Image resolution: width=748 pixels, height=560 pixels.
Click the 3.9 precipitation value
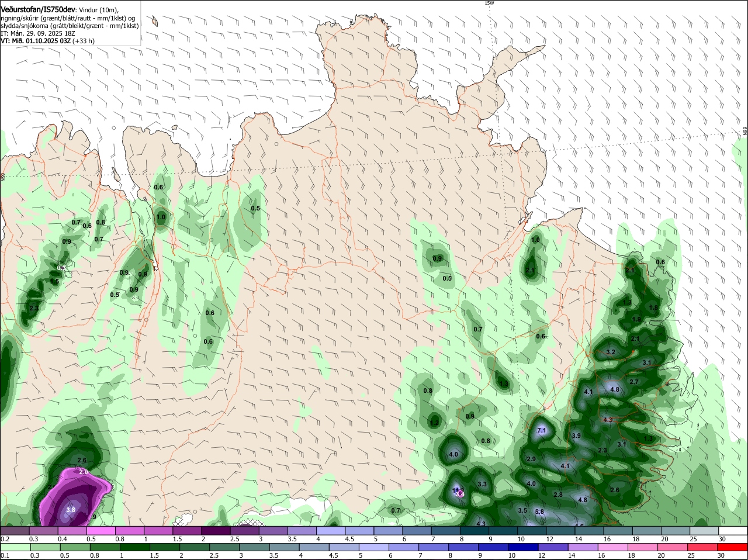coord(576,435)
